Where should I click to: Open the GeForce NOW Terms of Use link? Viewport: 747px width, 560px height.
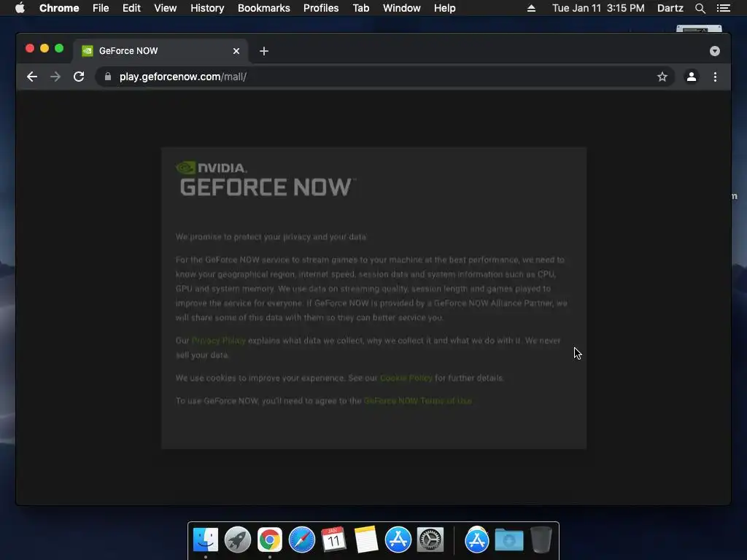pyautogui.click(x=418, y=401)
